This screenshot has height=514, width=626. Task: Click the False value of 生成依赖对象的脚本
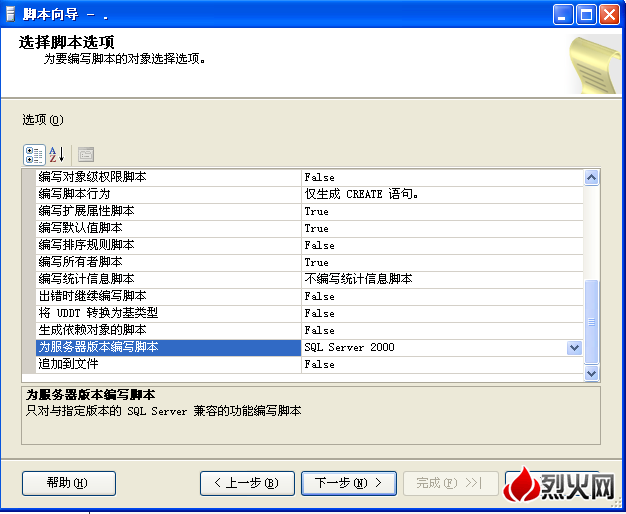(x=442, y=330)
